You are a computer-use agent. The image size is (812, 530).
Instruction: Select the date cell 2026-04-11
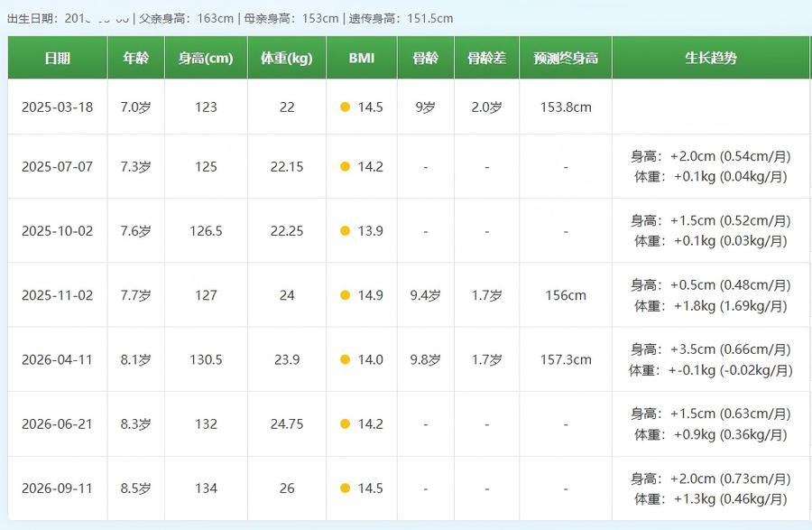[57, 359]
